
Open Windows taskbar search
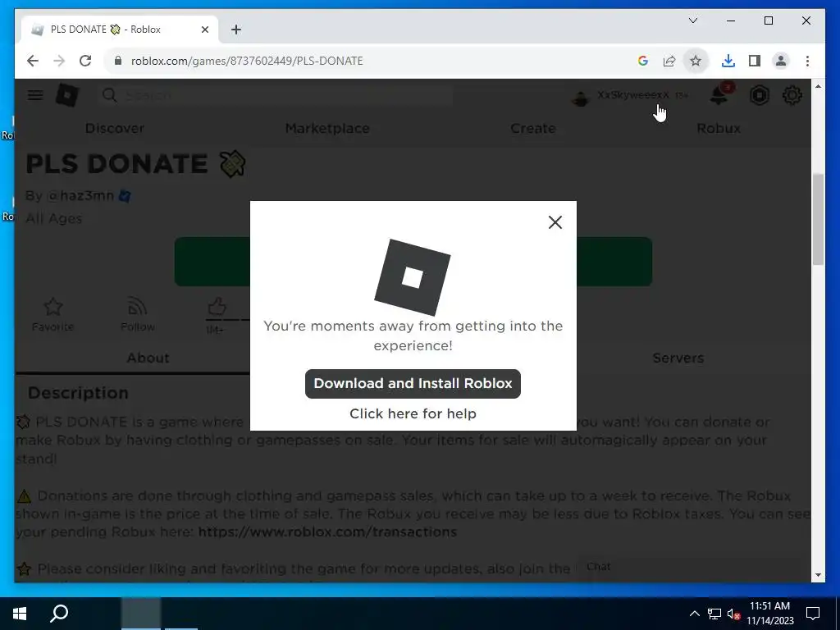(x=59, y=614)
